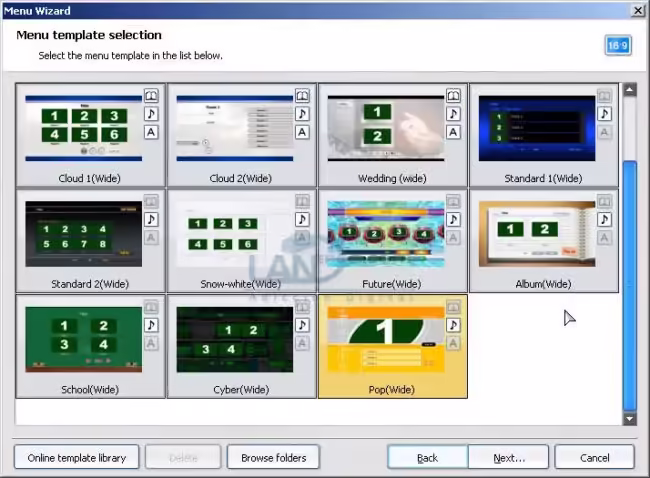Click the grayed A icon on School(Wide)

(x=151, y=343)
